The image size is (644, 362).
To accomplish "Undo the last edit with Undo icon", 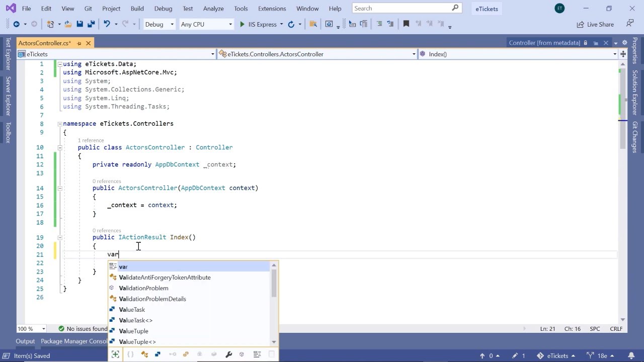I will 107,24.
